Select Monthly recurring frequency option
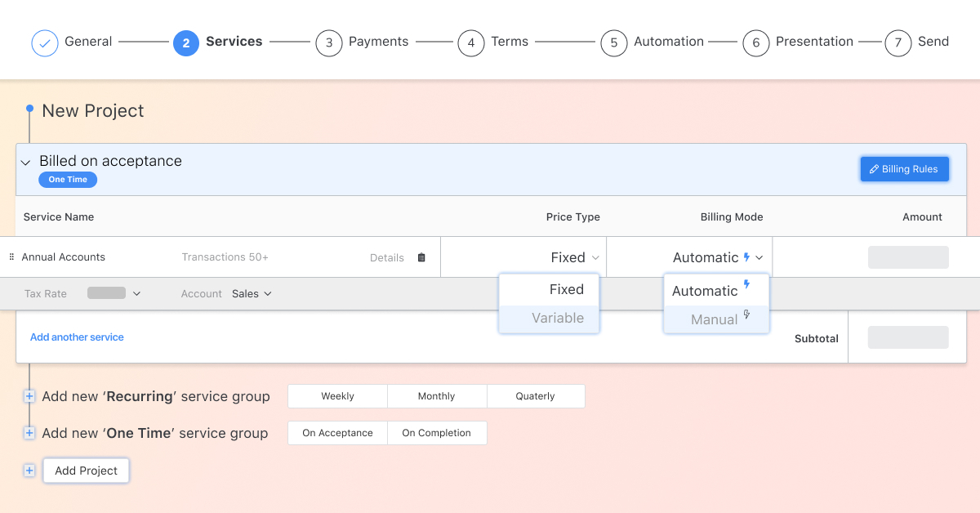Screen dimensions: 980x513 tap(436, 396)
